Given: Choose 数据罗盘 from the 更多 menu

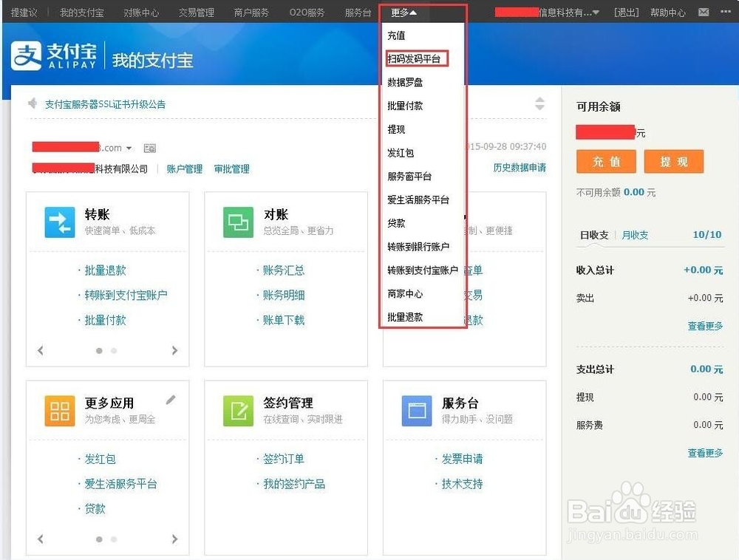Looking at the screenshot, I should tap(405, 83).
